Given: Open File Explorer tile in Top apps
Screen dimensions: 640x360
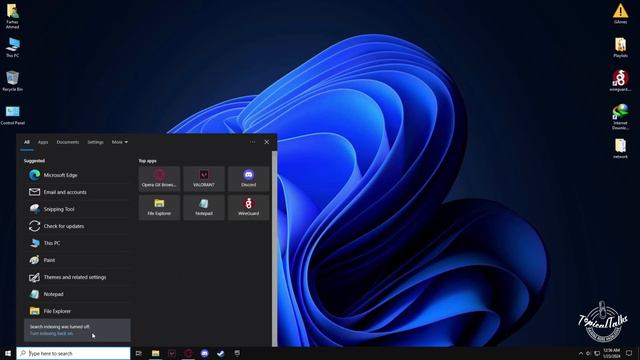Looking at the screenshot, I should pyautogui.click(x=159, y=207).
